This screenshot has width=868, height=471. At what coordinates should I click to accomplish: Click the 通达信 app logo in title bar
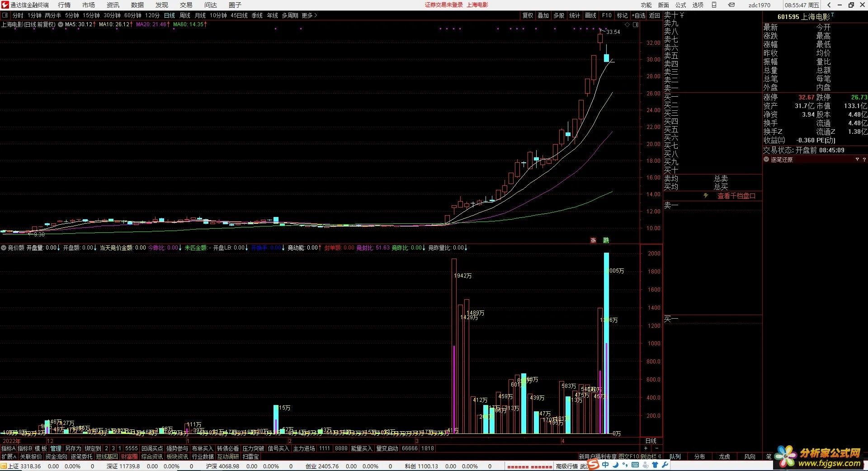pos(5,5)
